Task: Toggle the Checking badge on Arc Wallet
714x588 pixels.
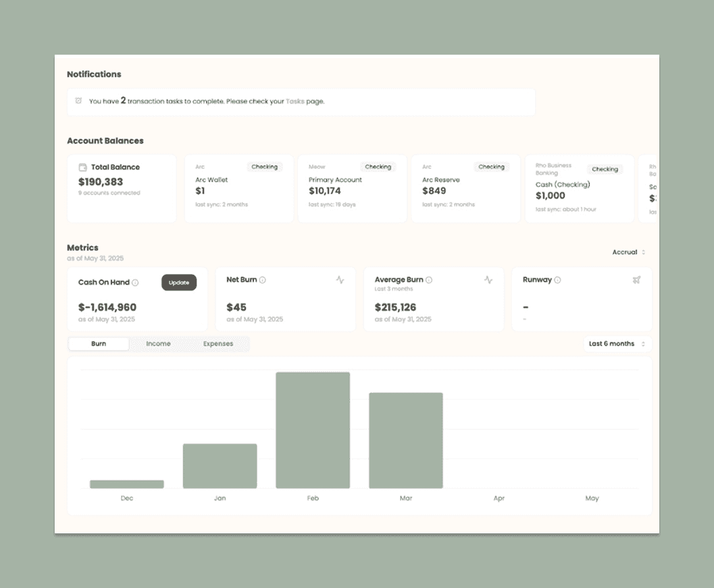Action: [x=265, y=167]
